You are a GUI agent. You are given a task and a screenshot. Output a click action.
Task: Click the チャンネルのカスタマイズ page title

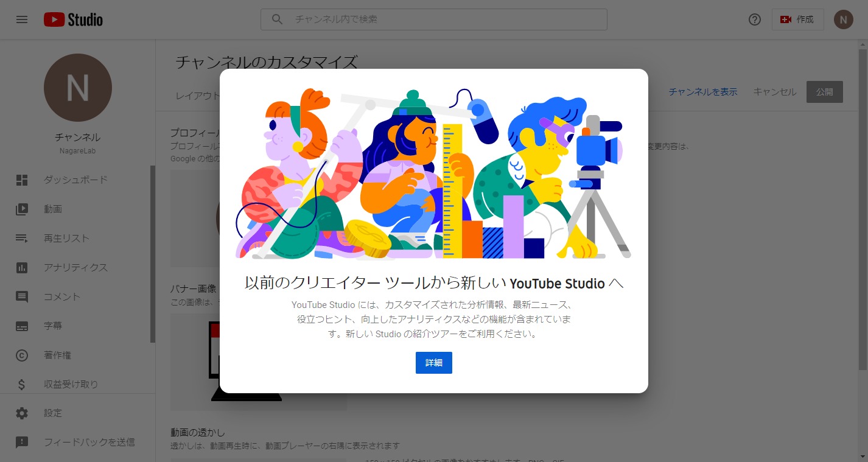tap(267, 62)
